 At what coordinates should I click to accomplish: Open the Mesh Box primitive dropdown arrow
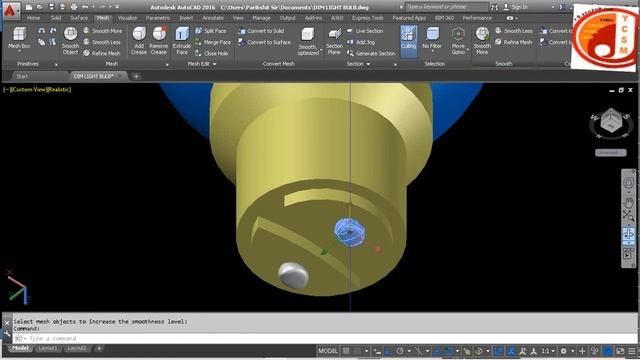pyautogui.click(x=19, y=51)
